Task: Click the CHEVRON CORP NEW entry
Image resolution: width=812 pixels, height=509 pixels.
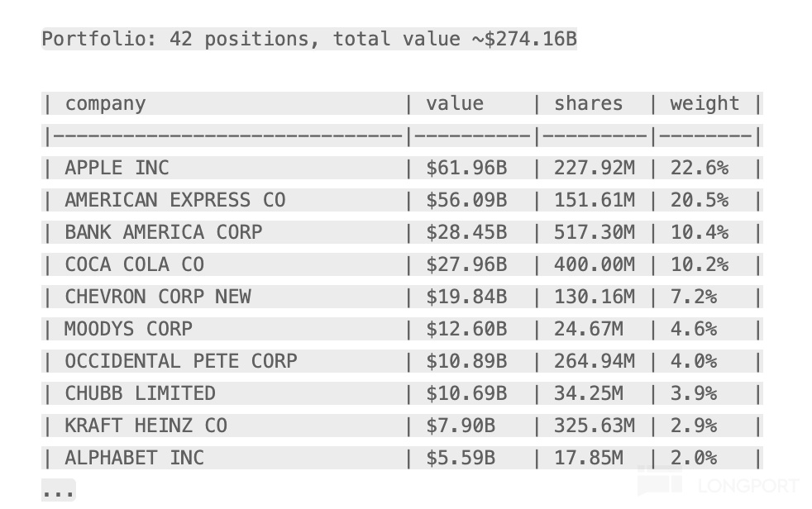Action: click(157, 297)
